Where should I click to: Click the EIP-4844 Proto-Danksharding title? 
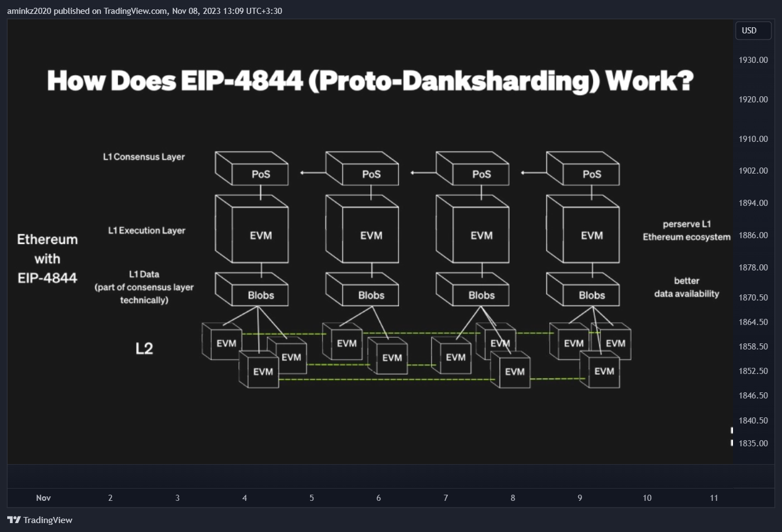click(370, 81)
